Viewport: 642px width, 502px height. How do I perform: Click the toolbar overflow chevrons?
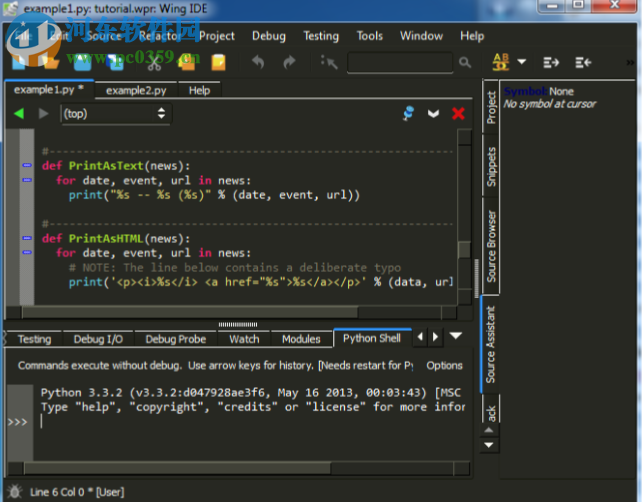coord(630,63)
